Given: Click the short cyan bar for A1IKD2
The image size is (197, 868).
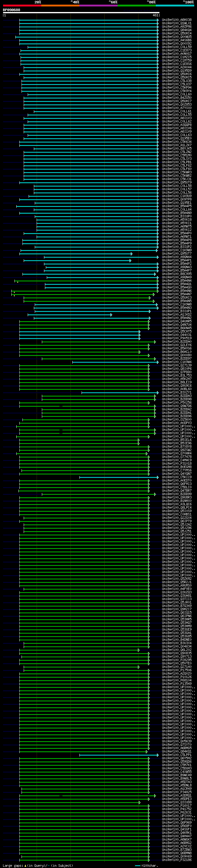Looking at the screenshot, I should 70,315.
